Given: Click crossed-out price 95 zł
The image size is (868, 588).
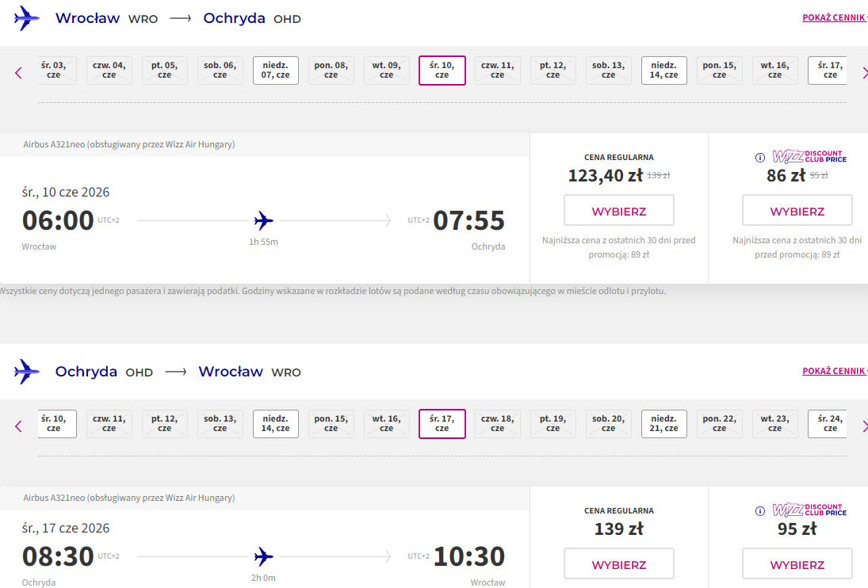Looking at the screenshot, I should pyautogui.click(x=819, y=175).
